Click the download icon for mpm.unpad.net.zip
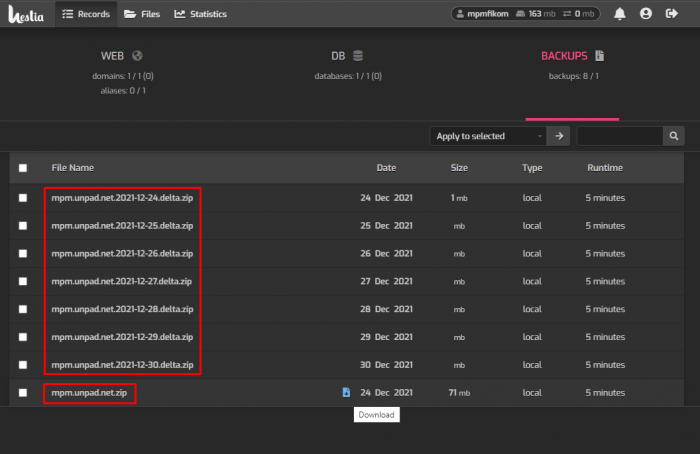 [x=346, y=392]
